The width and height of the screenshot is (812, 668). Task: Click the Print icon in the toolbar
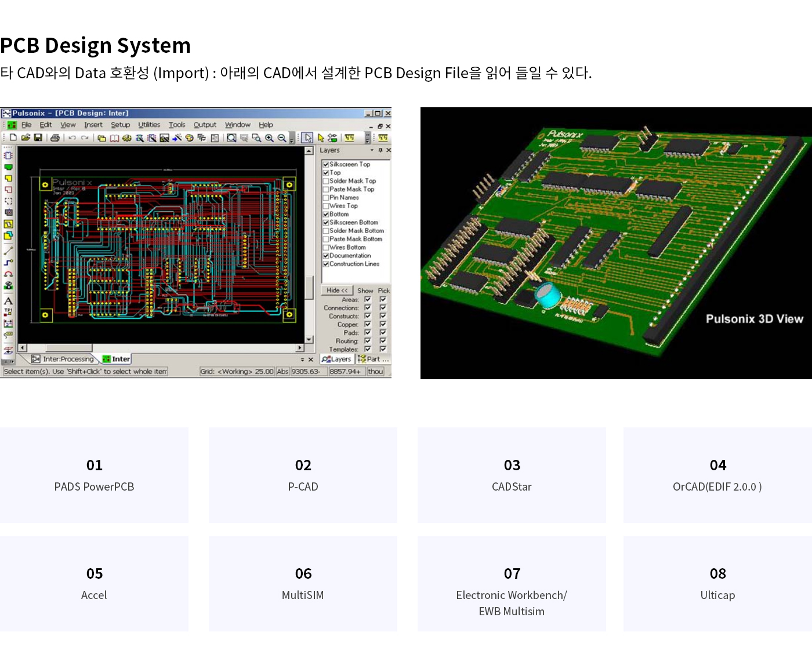tap(55, 138)
